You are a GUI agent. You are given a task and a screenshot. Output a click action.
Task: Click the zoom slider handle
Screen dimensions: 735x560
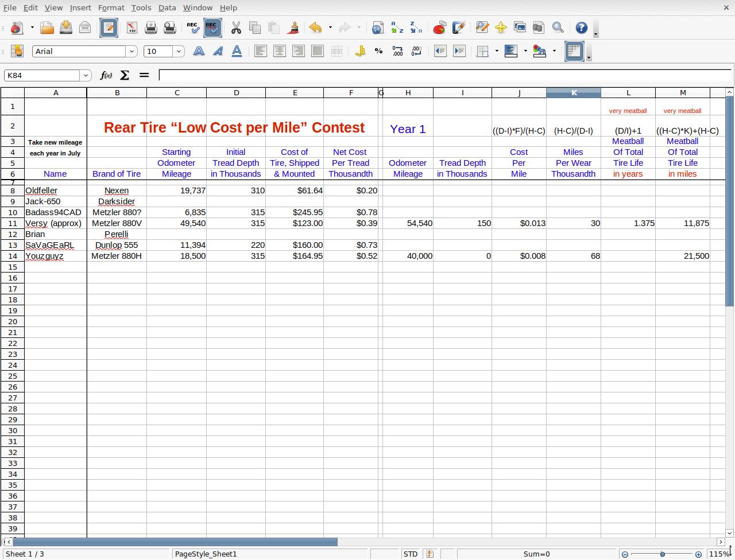click(662, 554)
